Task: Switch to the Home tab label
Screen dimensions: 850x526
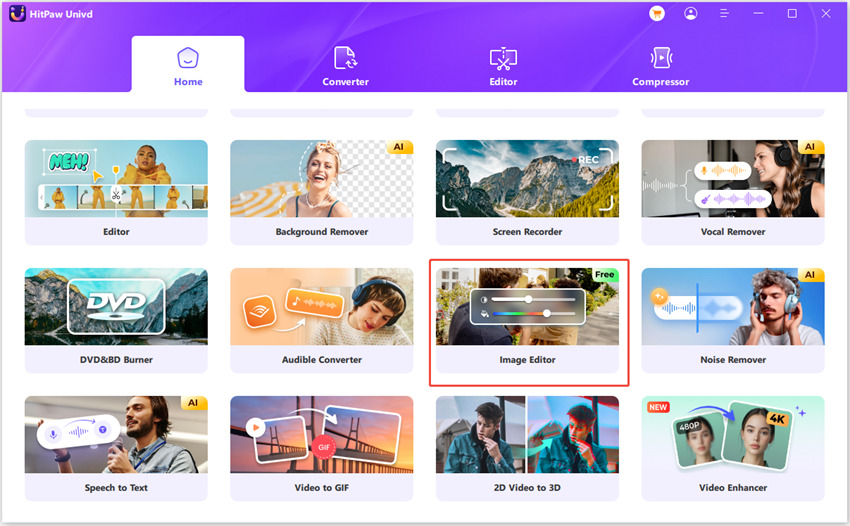Action: coord(188,82)
